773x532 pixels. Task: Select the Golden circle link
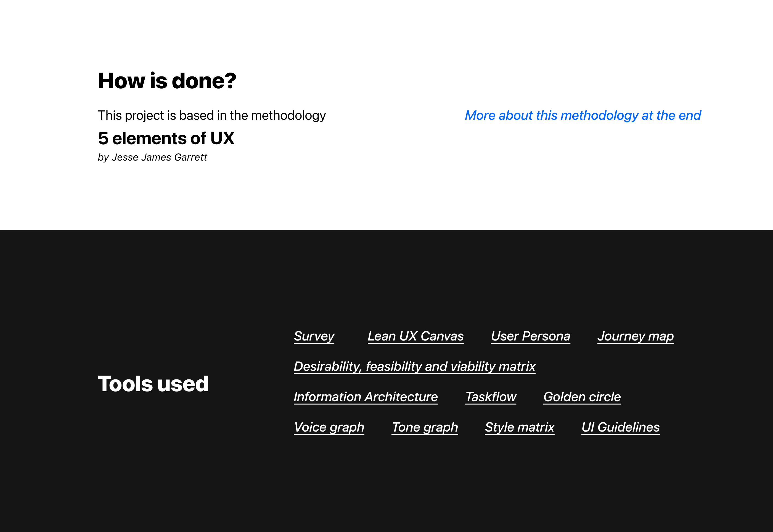coord(582,397)
